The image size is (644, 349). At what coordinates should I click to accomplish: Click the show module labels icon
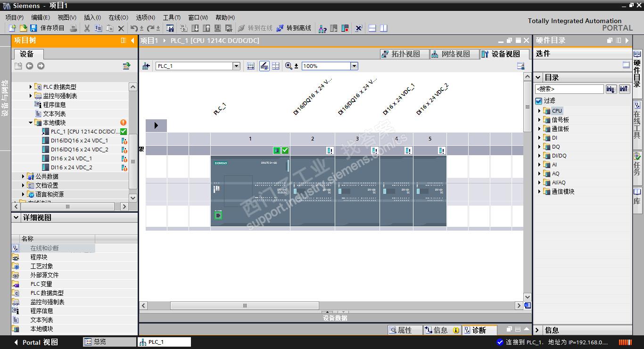click(264, 66)
